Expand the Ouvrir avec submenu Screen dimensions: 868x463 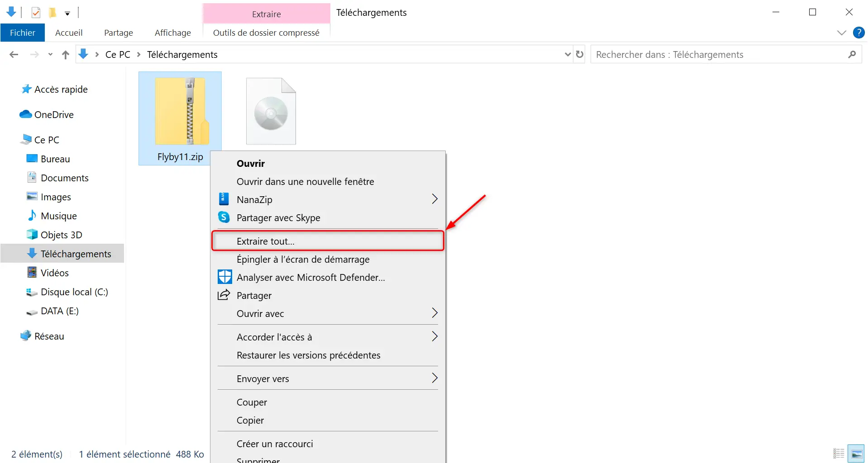click(328, 313)
